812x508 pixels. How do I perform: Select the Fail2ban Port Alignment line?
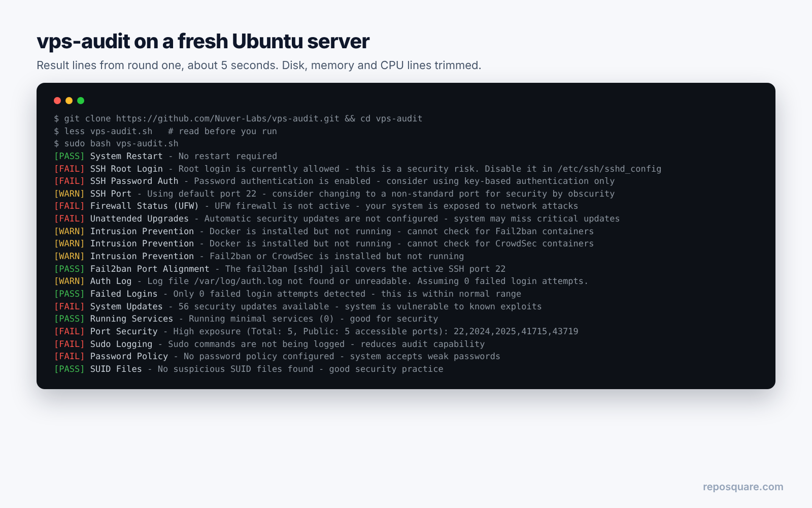click(280, 269)
